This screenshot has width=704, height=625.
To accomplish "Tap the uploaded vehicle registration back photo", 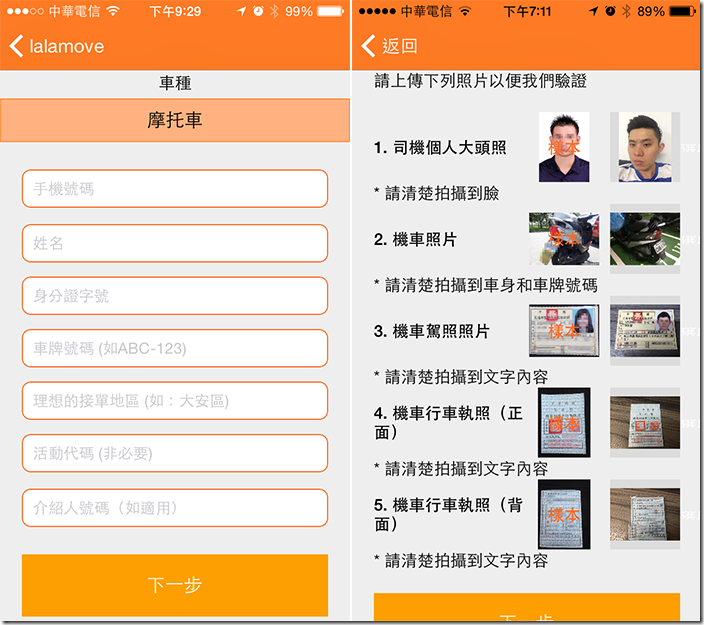I will 645,515.
